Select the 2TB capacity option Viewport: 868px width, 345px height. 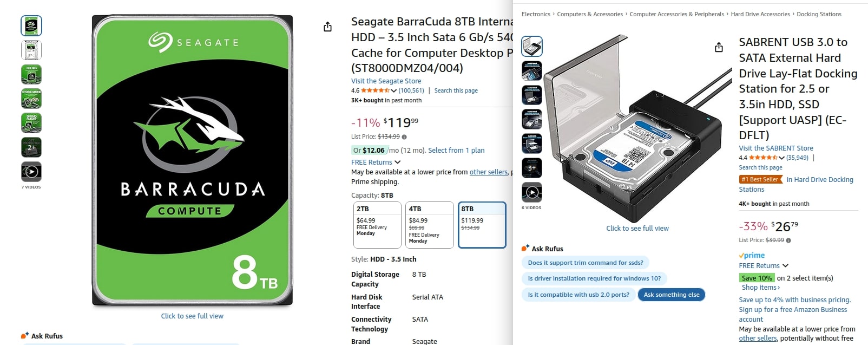[377, 225]
